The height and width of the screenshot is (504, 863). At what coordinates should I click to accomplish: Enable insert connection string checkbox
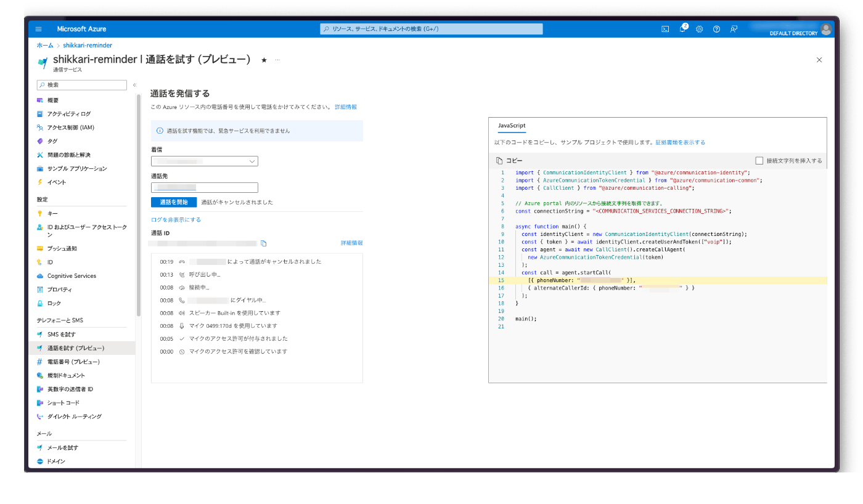click(759, 161)
